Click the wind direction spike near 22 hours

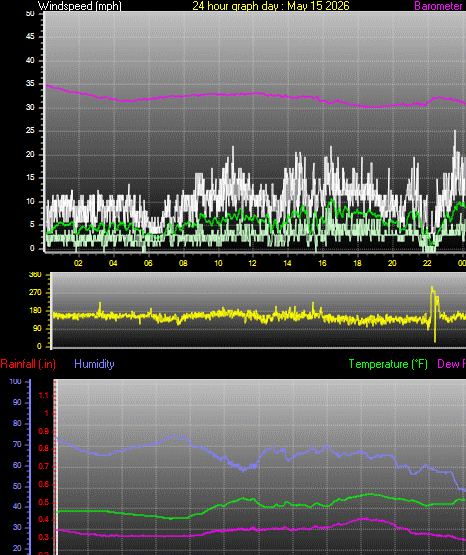434,313
